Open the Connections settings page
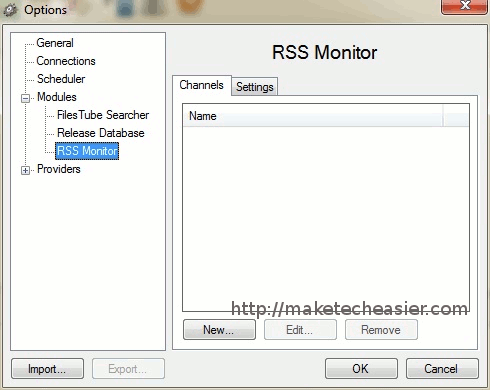The image size is (490, 390). (66, 61)
